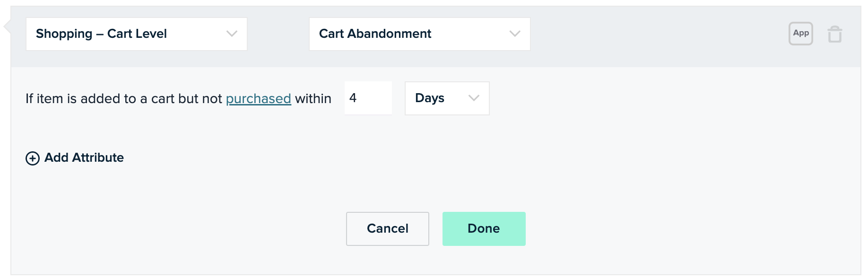Click the Add Attribute label
The width and height of the screenshot is (868, 279).
point(84,157)
